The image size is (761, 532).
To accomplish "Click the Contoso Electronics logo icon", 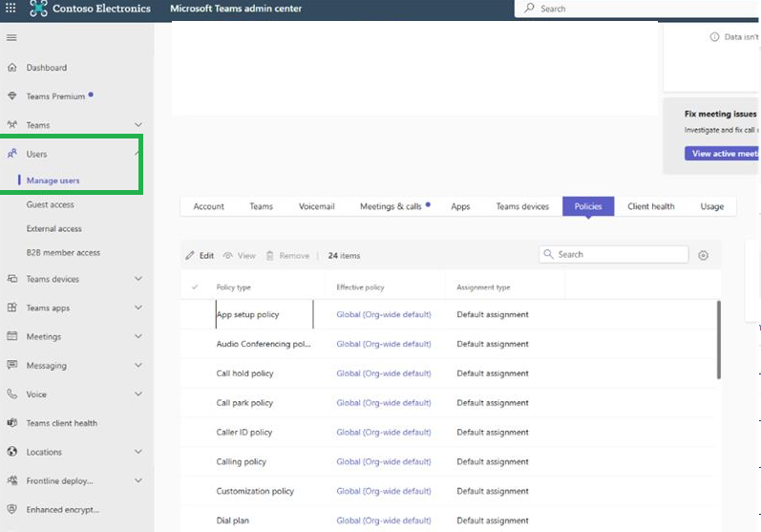I will [38, 9].
